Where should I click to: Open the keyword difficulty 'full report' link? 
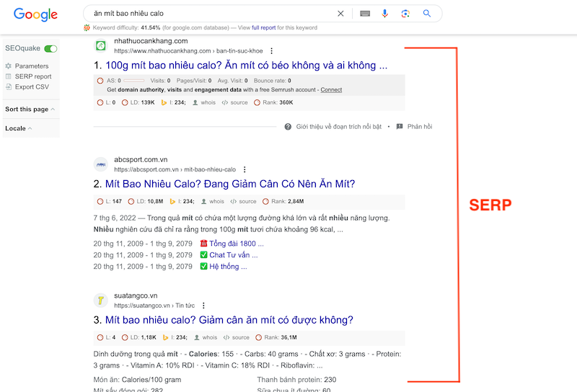coord(263,27)
